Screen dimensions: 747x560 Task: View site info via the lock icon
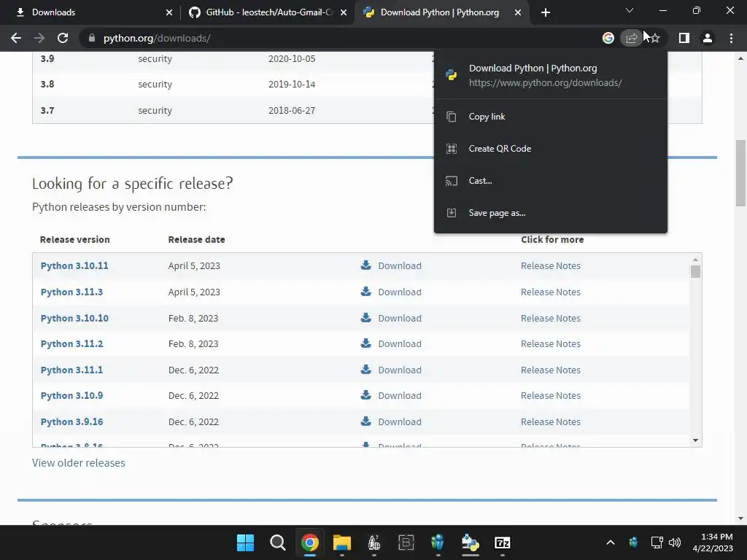click(x=92, y=38)
